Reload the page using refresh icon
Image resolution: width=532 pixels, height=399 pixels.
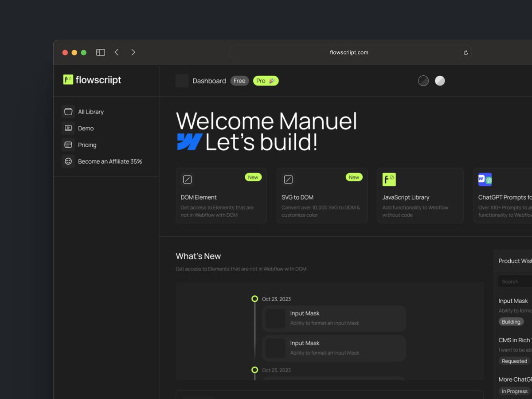(x=465, y=53)
